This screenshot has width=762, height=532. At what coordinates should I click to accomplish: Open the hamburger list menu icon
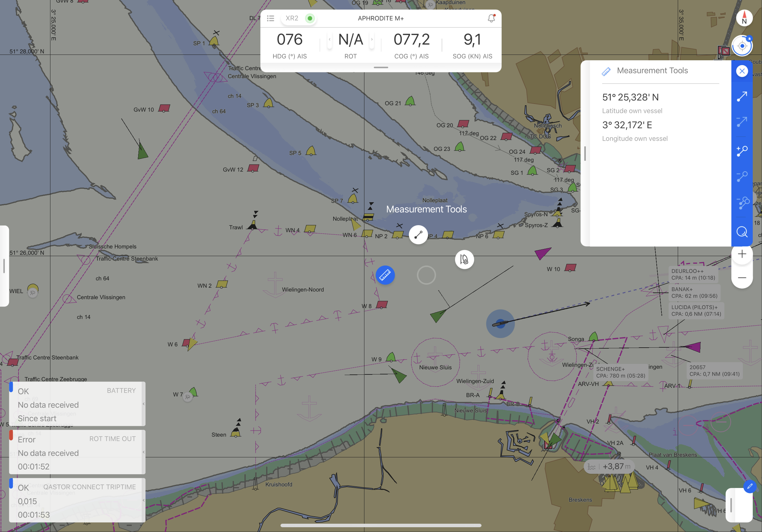[x=271, y=18]
